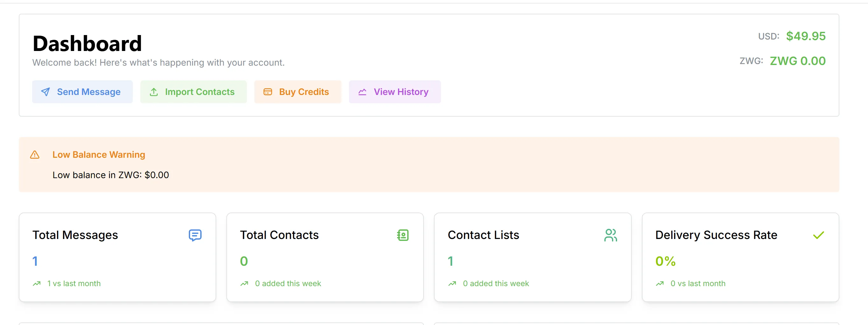Click the trend arrow beside 1 vs last month
This screenshot has height=325, width=868.
coord(37,284)
